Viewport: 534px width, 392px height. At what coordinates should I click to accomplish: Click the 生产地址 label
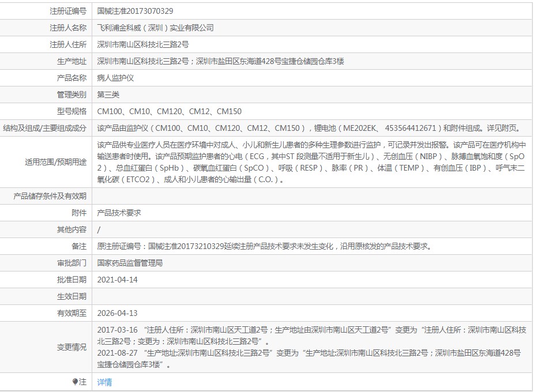[72, 61]
